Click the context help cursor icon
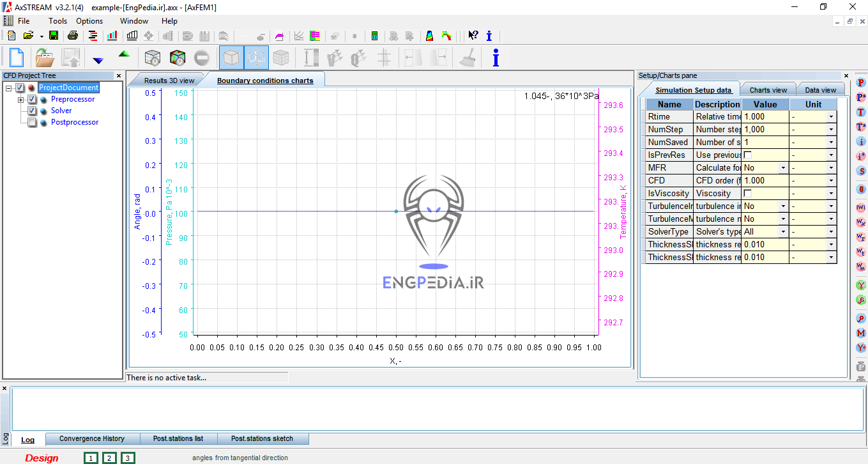 (473, 36)
